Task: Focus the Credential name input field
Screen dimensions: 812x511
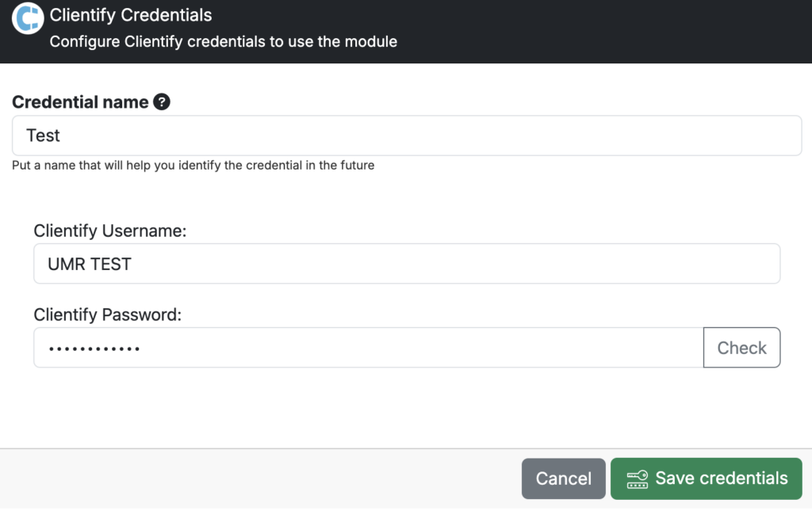Action: (407, 135)
